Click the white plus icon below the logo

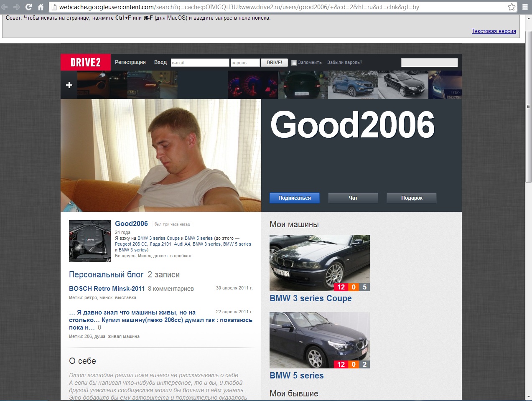pyautogui.click(x=69, y=85)
